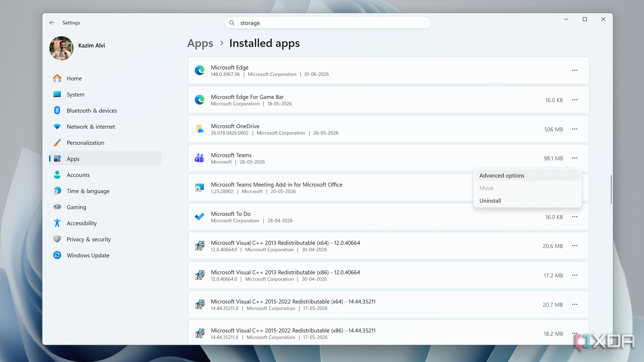Open Personalization settings

pyautogui.click(x=105, y=143)
